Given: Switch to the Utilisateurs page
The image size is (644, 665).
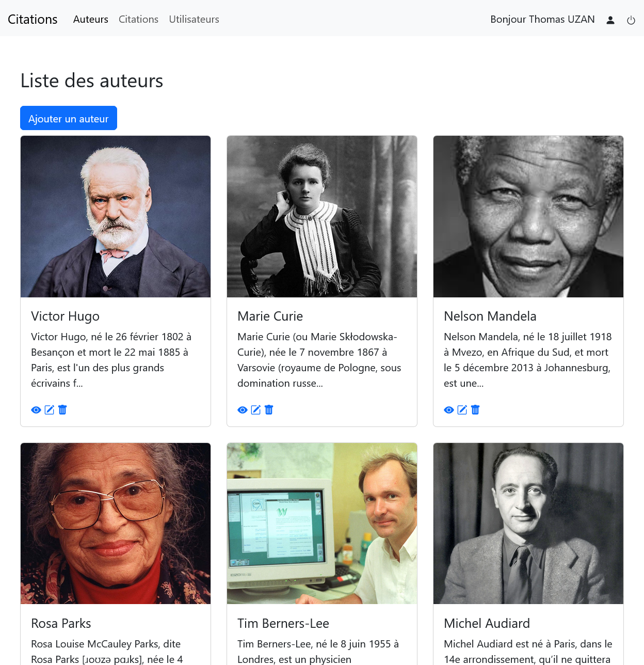Looking at the screenshot, I should tap(194, 19).
